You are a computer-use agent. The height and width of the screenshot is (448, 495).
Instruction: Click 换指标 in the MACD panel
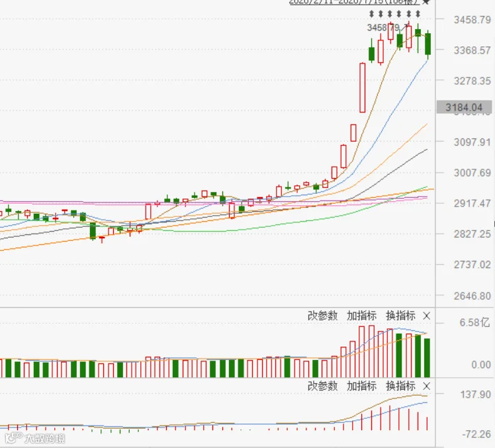pos(400,386)
